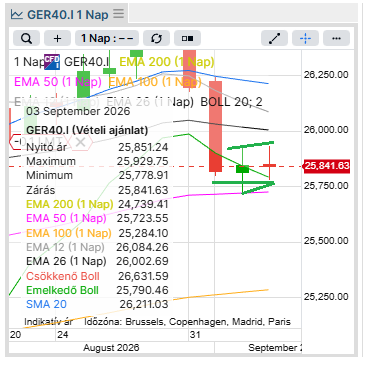
Task: Open the instrument search magnifier
Action: pyautogui.click(x=26, y=38)
